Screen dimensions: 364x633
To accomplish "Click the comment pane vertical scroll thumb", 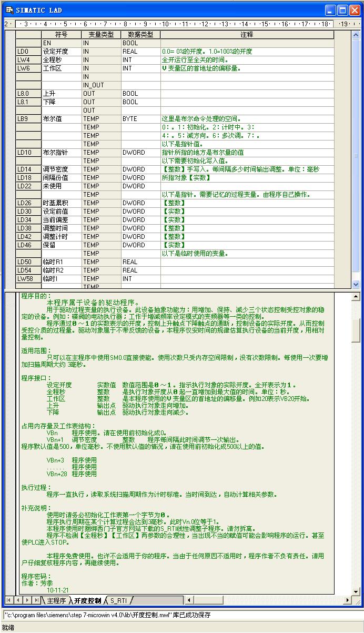I will point(356,330).
